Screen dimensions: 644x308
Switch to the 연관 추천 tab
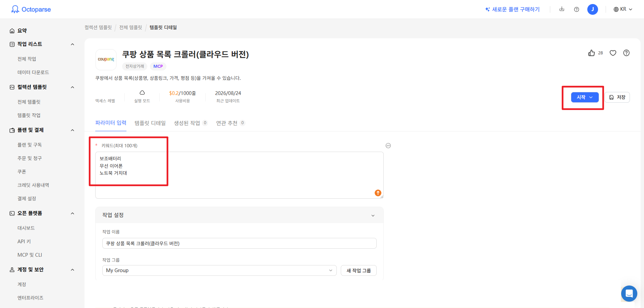(x=230, y=123)
